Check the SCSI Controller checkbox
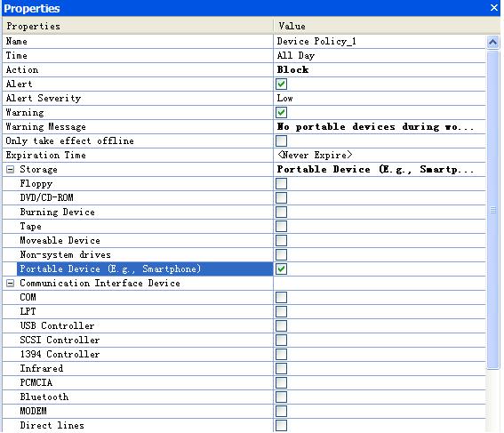This screenshot has width=504, height=433. click(281, 340)
